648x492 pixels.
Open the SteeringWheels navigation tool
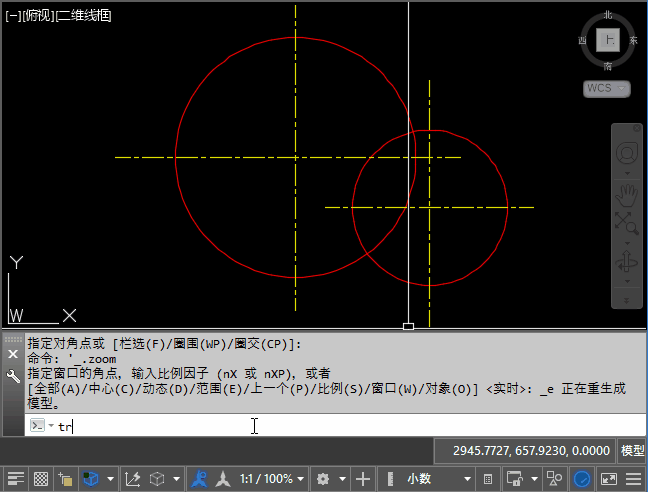(627, 153)
